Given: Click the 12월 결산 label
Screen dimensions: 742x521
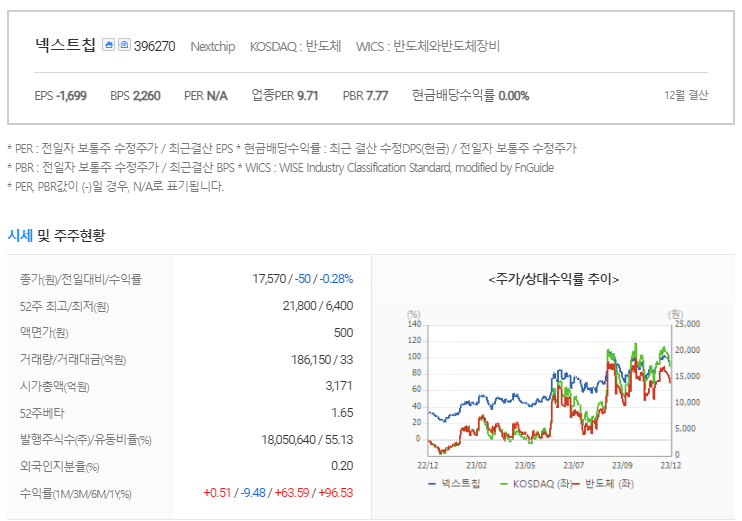Looking at the screenshot, I should click(686, 96).
